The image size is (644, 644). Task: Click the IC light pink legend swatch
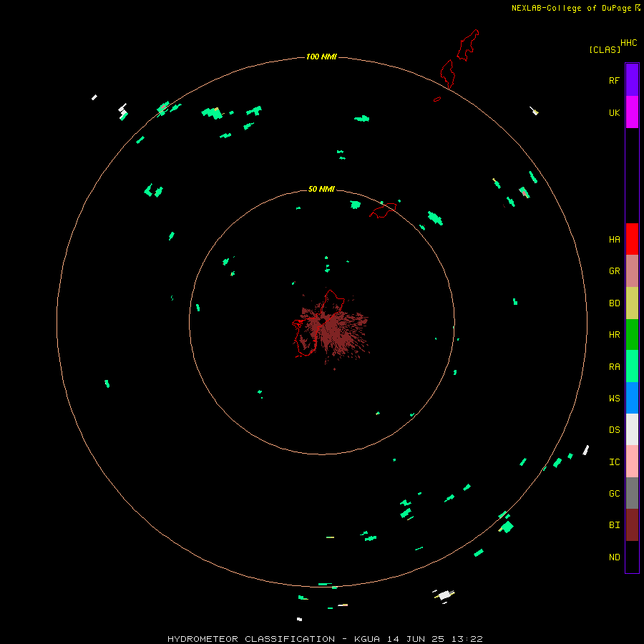632,462
